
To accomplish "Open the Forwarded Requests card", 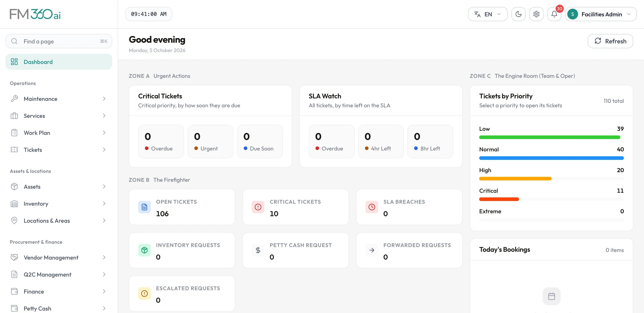I will pos(409,250).
